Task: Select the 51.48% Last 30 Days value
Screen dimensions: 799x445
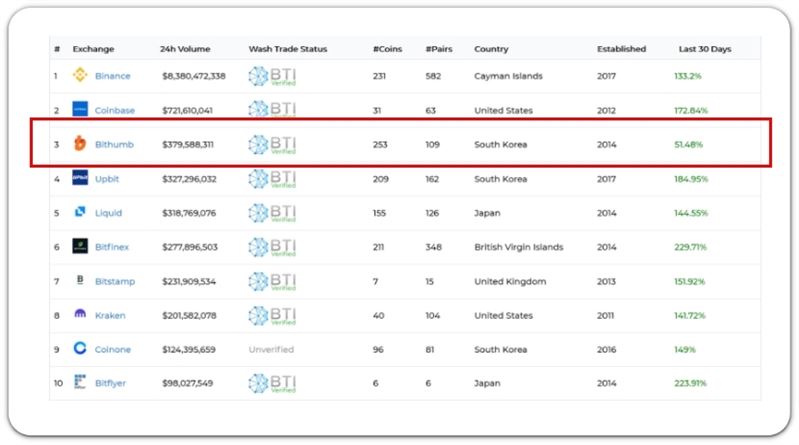Action: click(688, 144)
